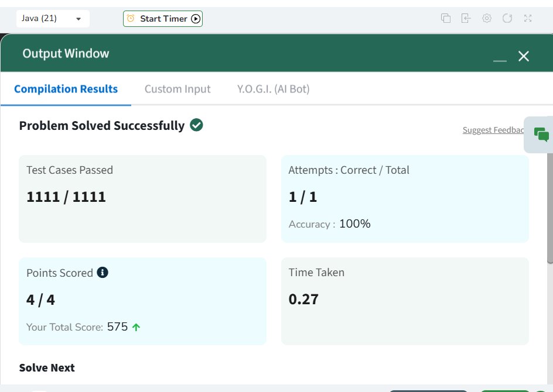553x392 pixels.
Task: Click the play icon in Start Timer
Action: [196, 19]
